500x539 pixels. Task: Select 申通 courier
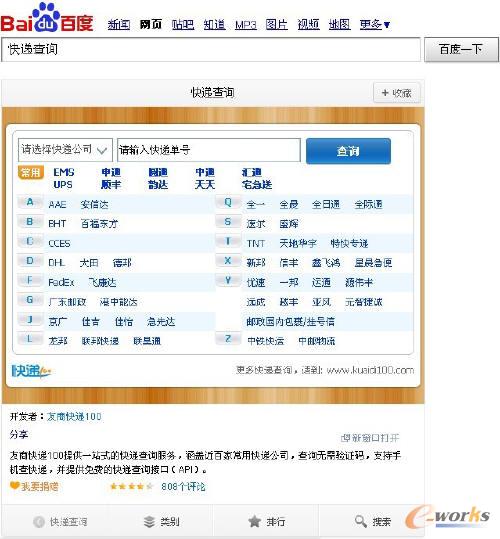pyautogui.click(x=111, y=172)
